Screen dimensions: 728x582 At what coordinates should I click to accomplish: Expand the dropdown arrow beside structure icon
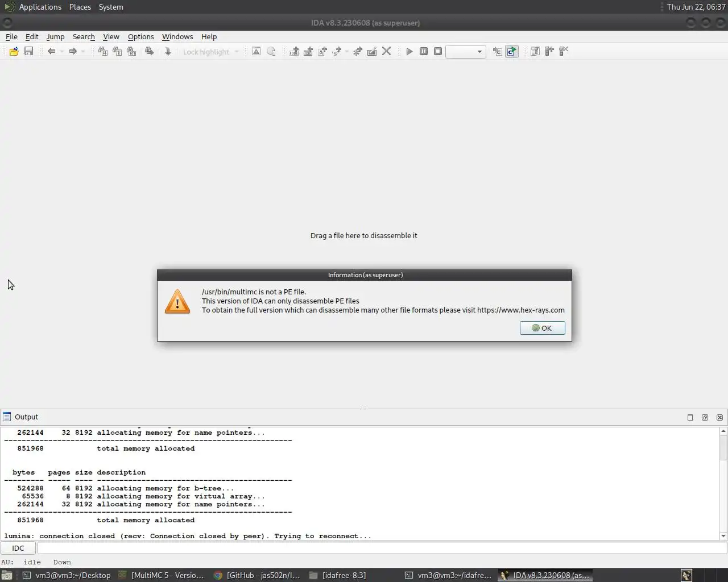(x=346, y=52)
